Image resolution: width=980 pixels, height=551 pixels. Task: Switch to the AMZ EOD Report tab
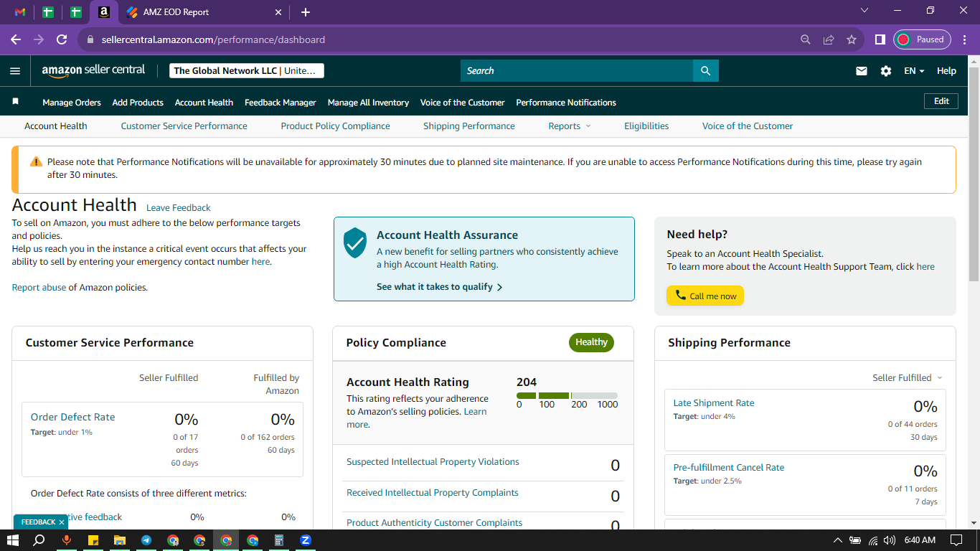point(204,12)
